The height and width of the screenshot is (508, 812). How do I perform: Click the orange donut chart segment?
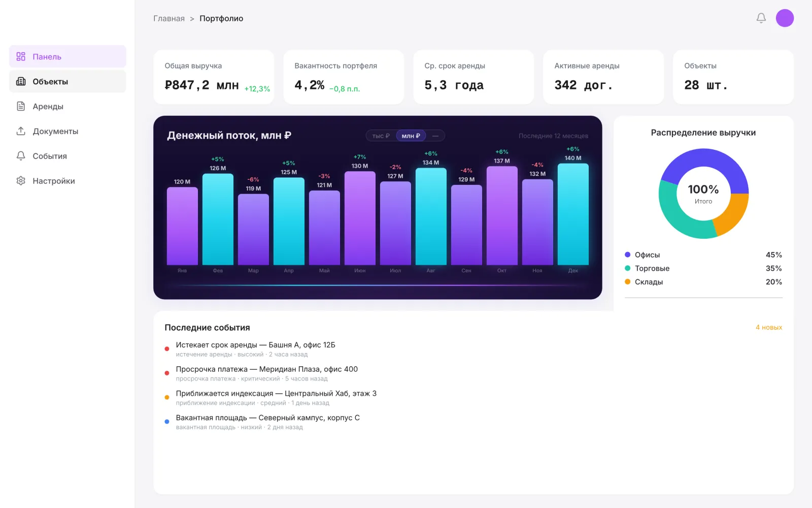point(733,215)
